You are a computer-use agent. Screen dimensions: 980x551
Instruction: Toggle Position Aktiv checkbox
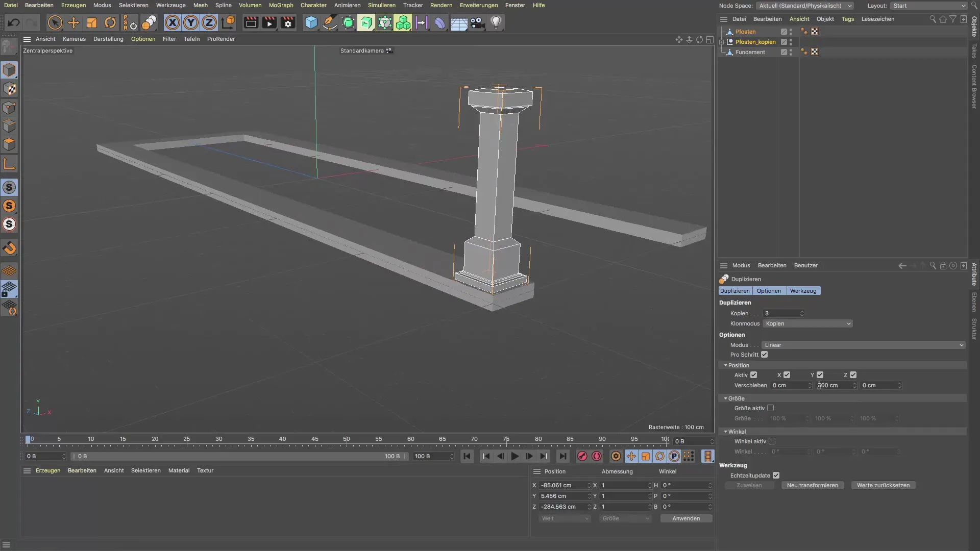[x=753, y=375]
